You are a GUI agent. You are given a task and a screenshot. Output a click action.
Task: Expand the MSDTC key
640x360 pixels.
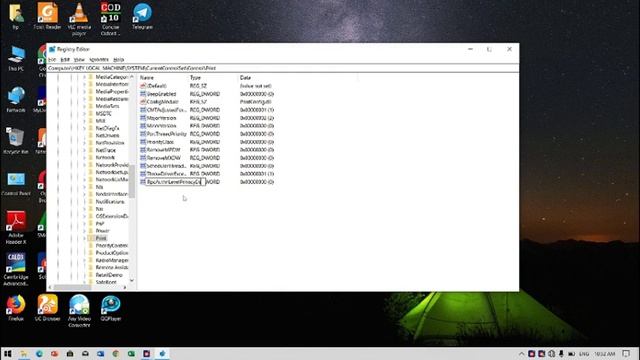tap(84, 113)
